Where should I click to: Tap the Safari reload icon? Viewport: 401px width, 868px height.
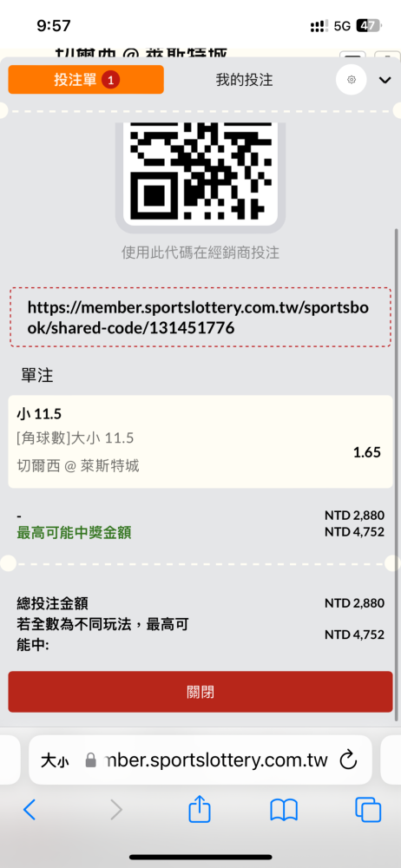click(x=348, y=760)
